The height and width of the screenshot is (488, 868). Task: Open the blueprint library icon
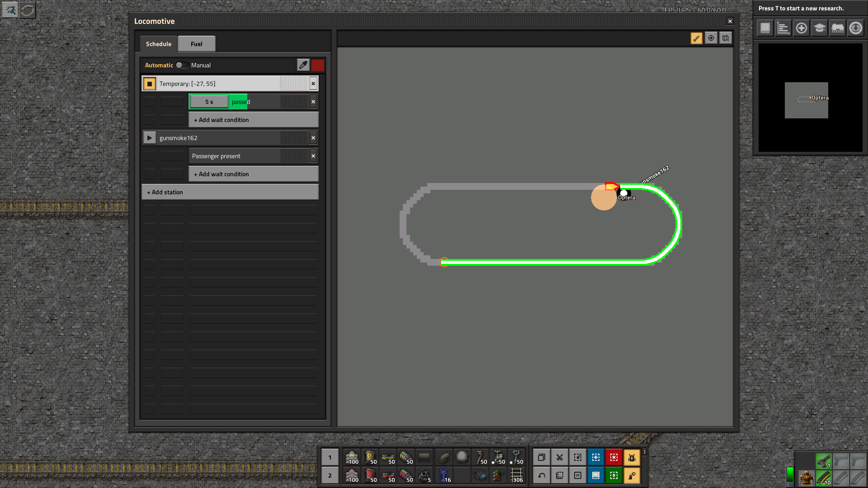pos(765,28)
